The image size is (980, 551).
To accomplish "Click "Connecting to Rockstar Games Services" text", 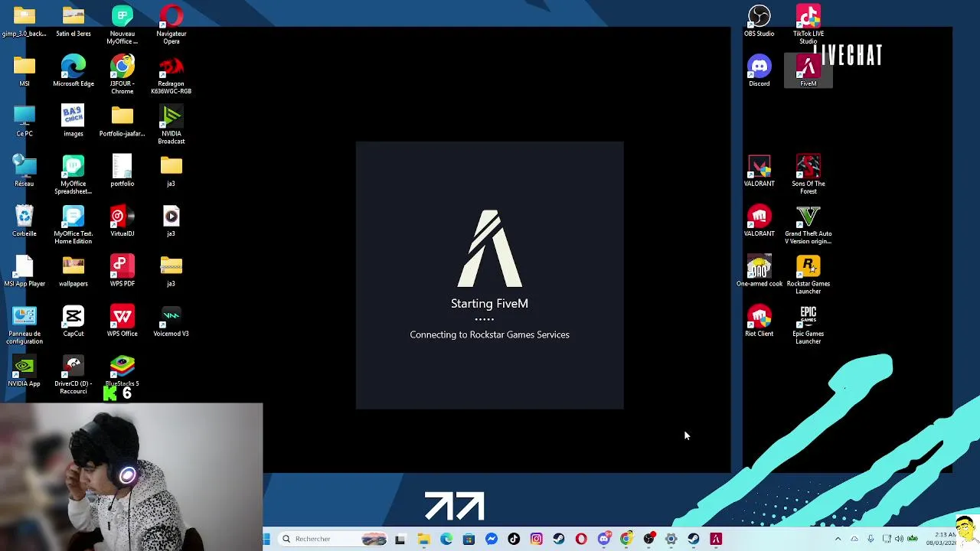I will point(489,334).
